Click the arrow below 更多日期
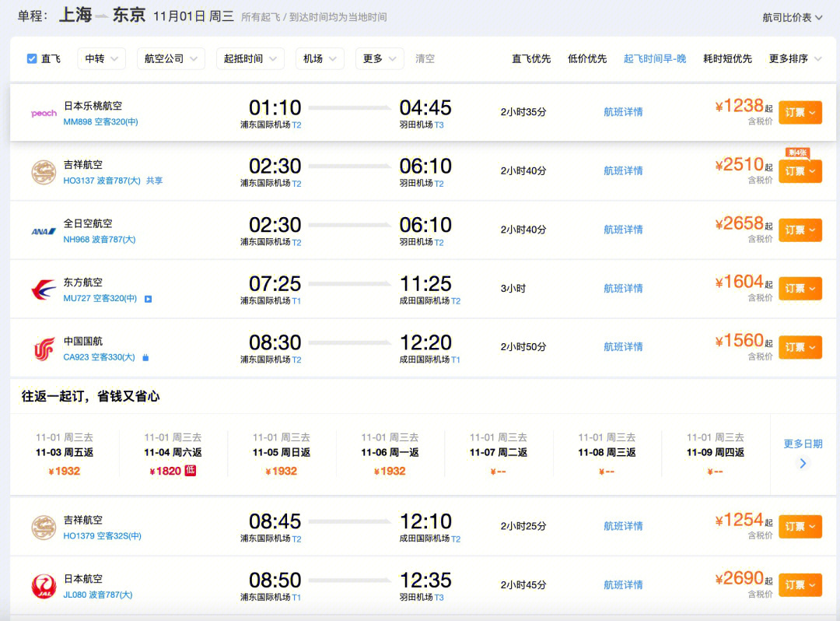 click(803, 464)
